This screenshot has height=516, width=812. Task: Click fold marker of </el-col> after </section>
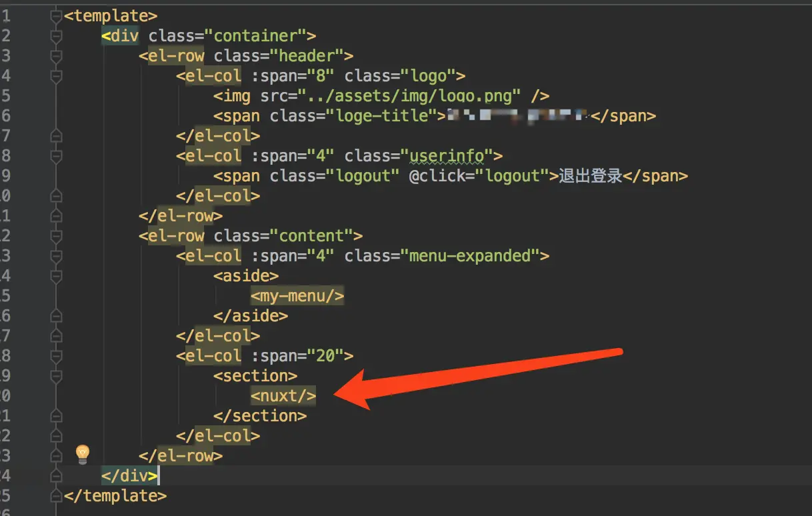[56, 436]
